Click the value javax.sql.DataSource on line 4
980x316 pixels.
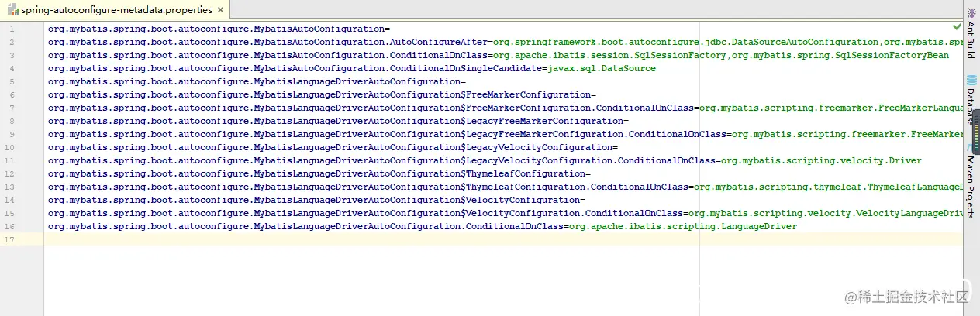pyautogui.click(x=601, y=68)
